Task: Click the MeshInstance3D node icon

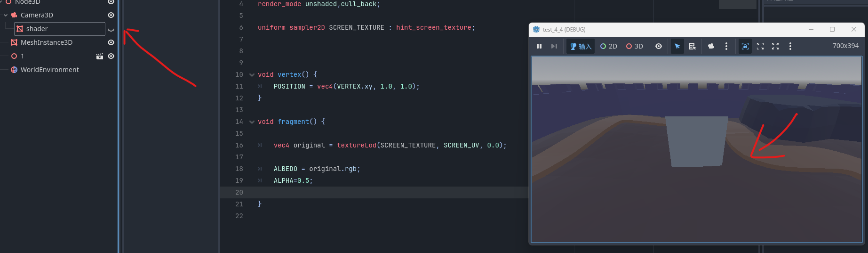Action: pyautogui.click(x=14, y=42)
